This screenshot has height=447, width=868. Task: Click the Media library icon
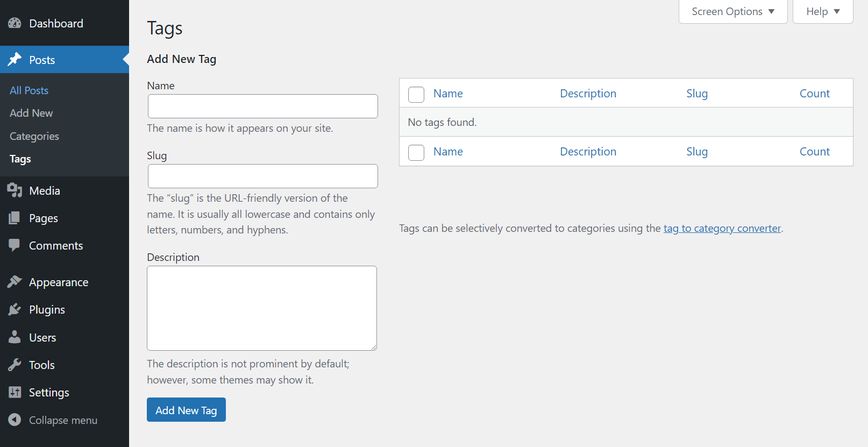(x=15, y=190)
